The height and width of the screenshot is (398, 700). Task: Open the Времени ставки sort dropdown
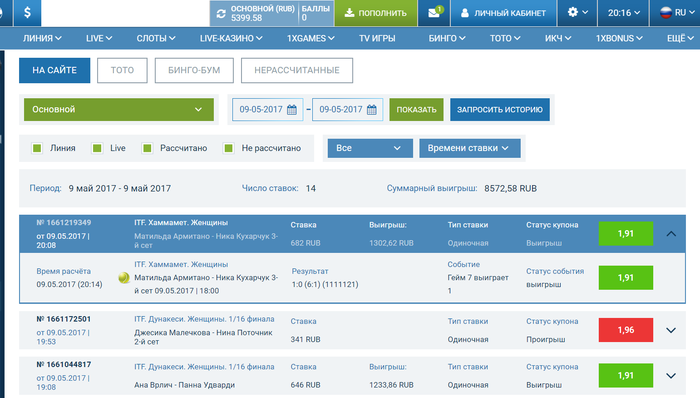(x=470, y=148)
